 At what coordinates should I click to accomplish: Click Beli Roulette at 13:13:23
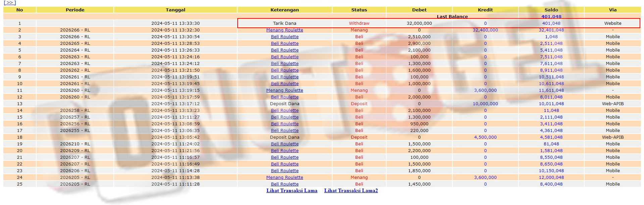pos(285,111)
